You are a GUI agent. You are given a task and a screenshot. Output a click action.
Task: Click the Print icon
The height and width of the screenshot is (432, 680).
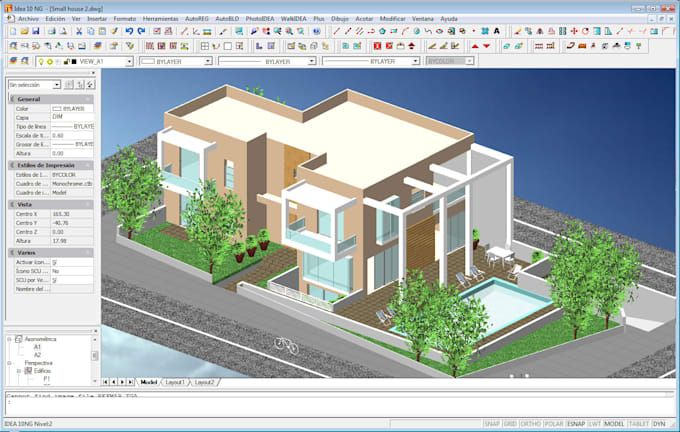pos(52,31)
